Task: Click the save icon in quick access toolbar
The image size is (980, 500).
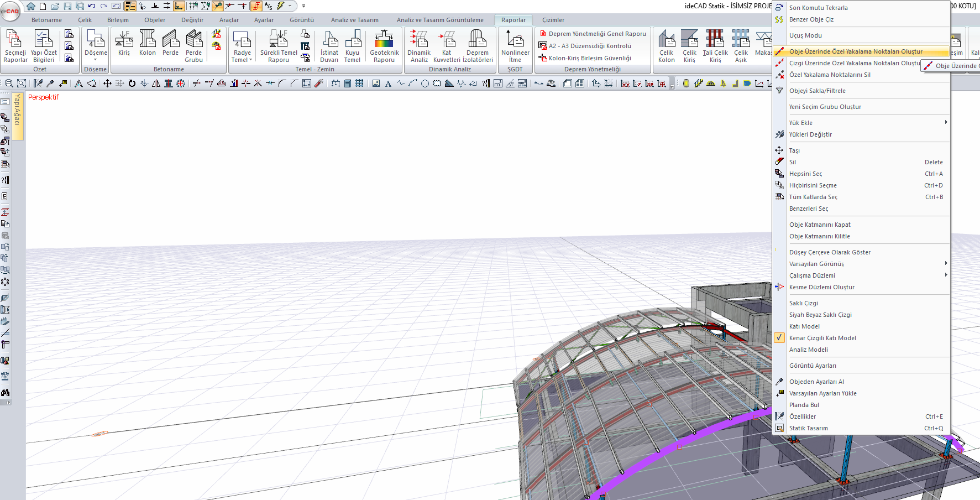Action: click(x=67, y=6)
